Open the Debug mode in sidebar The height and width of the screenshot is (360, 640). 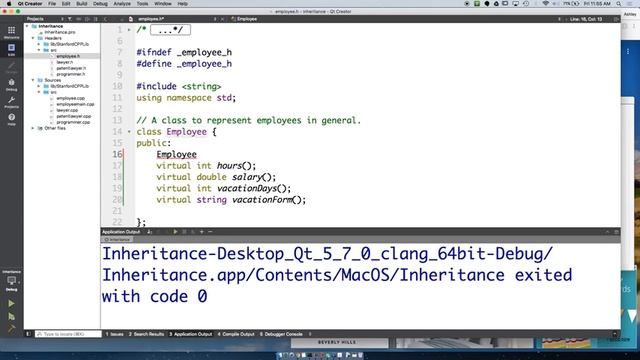tap(11, 84)
